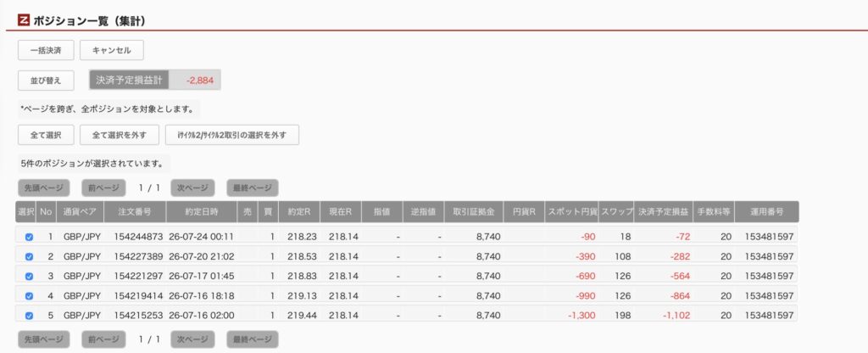Click the 決済予定損益 column header
The width and height of the screenshot is (868, 353).
point(663,211)
